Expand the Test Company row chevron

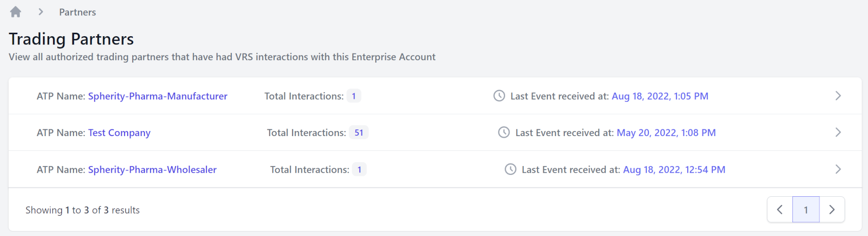click(x=838, y=133)
